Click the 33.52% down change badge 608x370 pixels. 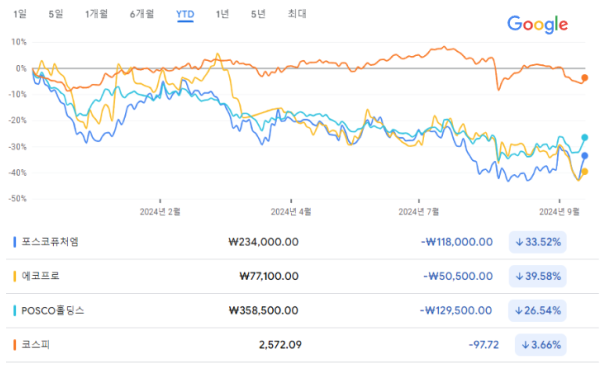pyautogui.click(x=538, y=242)
